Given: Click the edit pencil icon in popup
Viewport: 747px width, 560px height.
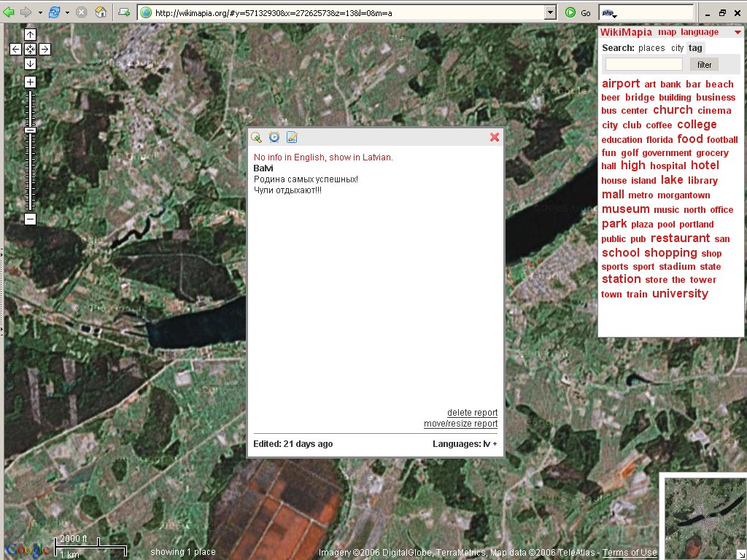Looking at the screenshot, I should point(292,137).
